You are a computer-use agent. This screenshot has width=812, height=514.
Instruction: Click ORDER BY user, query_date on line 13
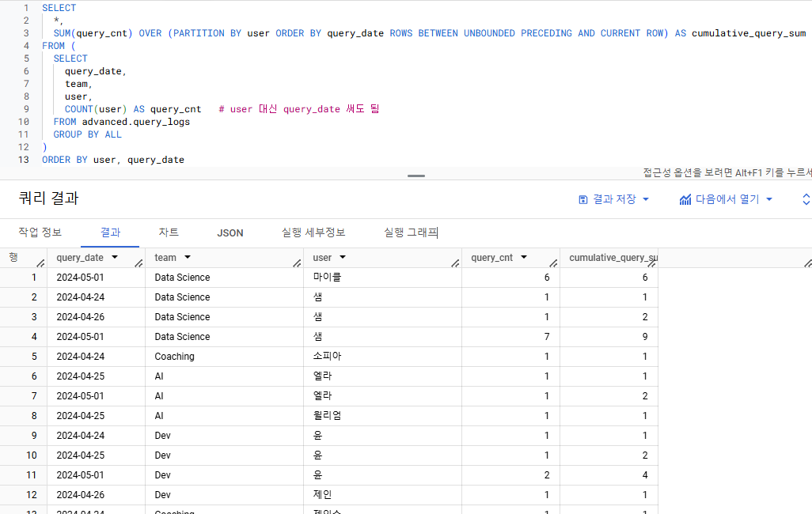coord(113,160)
